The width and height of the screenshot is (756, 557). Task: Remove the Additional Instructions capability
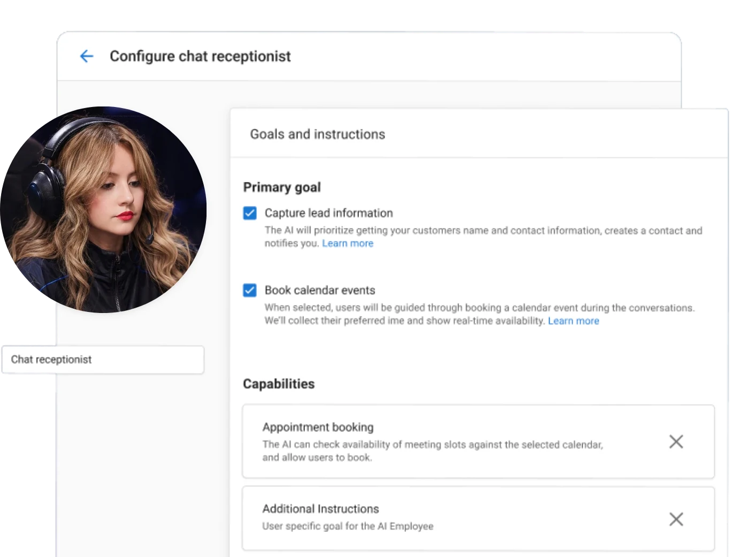click(x=676, y=519)
